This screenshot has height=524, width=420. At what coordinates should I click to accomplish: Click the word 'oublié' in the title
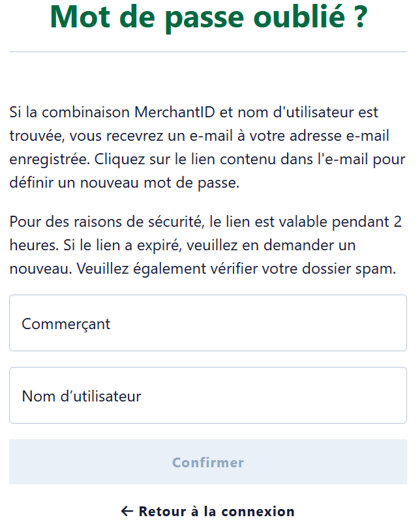(306, 18)
